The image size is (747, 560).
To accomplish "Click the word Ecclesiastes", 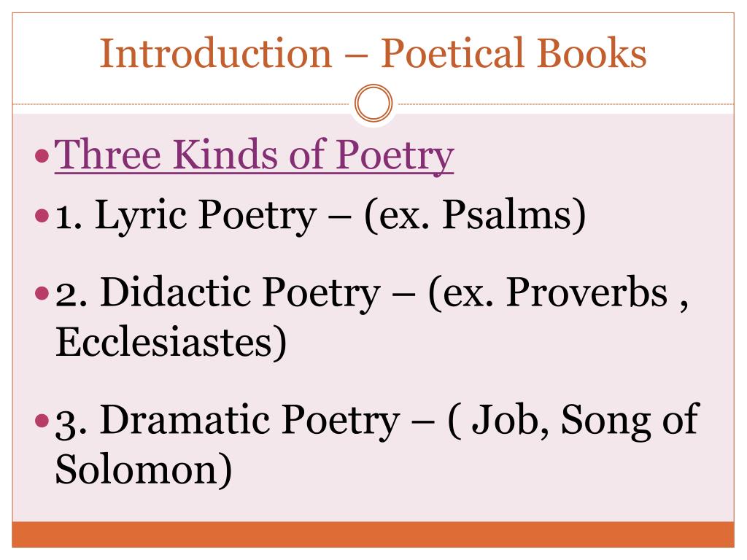I will click(x=164, y=342).
